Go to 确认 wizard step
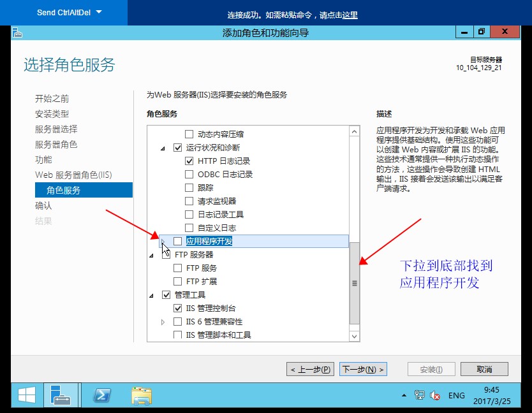This screenshot has width=532, height=413. 43,205
